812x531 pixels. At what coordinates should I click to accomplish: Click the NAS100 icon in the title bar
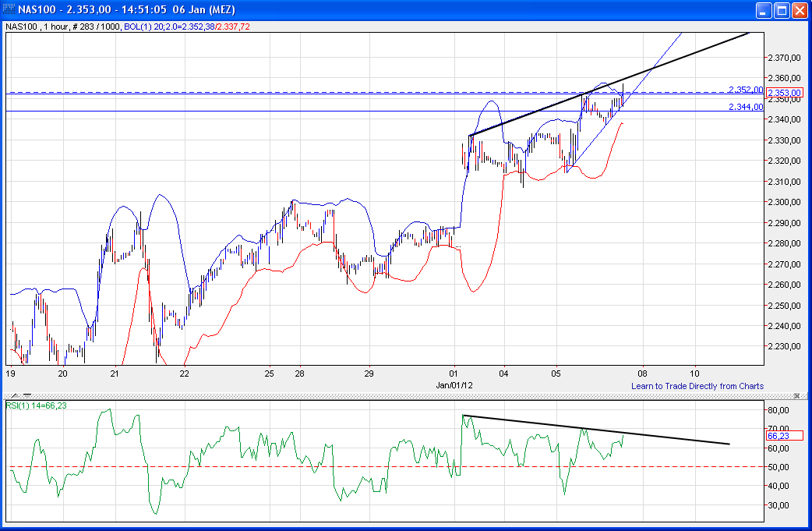click(x=8, y=10)
